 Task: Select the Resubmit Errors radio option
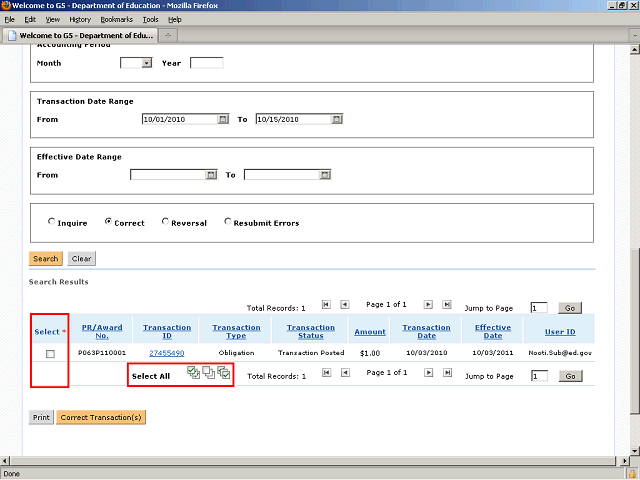tap(228, 223)
